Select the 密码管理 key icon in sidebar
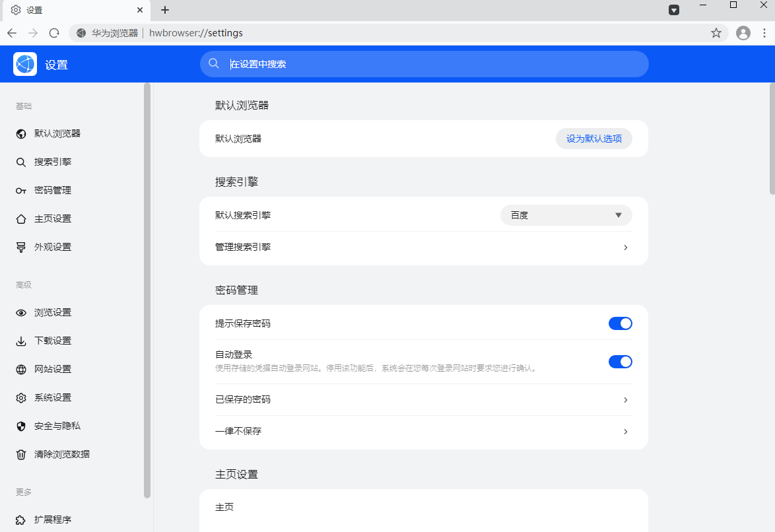 [21, 190]
